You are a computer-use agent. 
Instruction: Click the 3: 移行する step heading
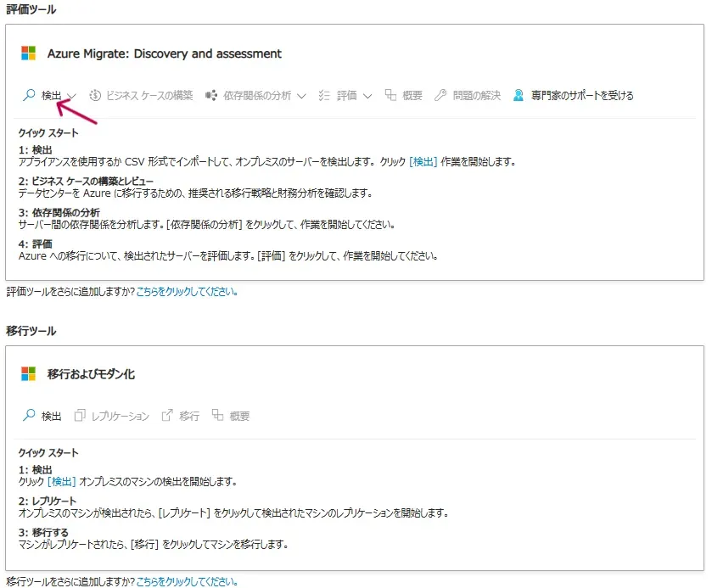point(43,532)
